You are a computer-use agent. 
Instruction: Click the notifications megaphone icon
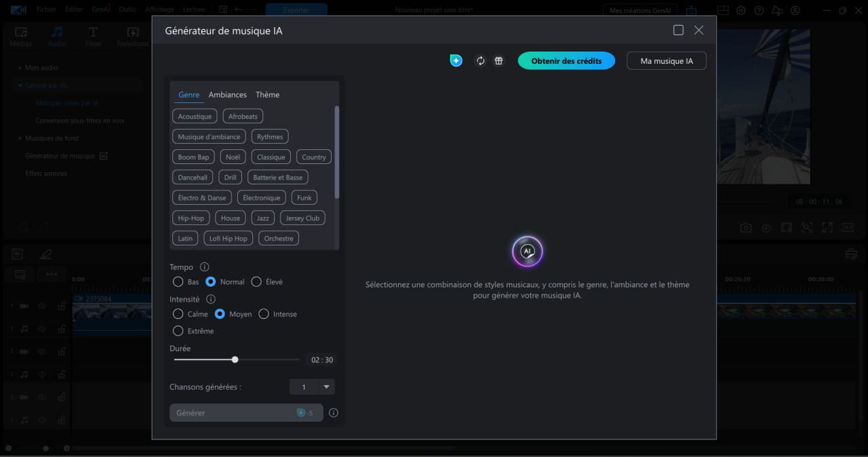[776, 10]
